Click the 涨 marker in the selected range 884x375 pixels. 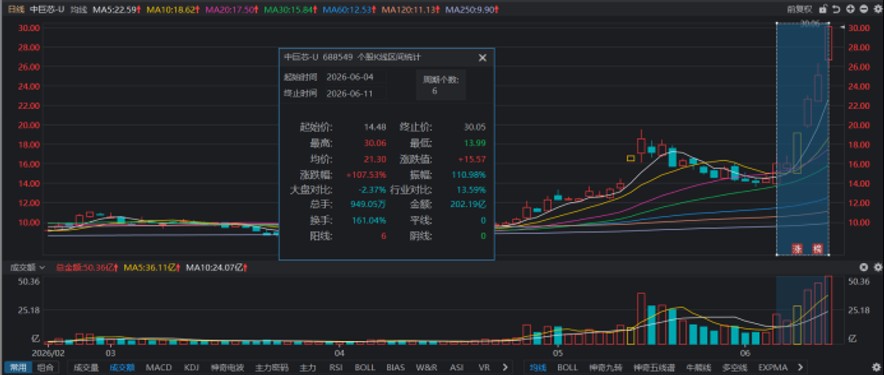(797, 249)
